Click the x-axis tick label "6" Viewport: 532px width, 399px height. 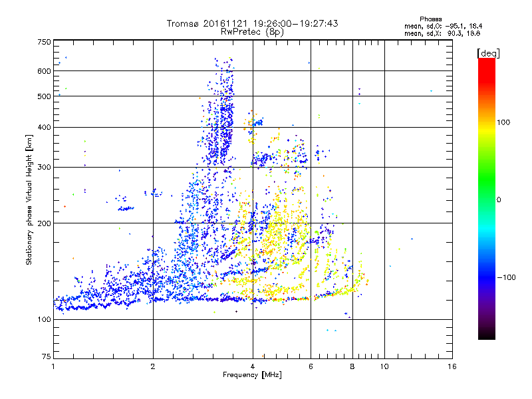pos(311,366)
